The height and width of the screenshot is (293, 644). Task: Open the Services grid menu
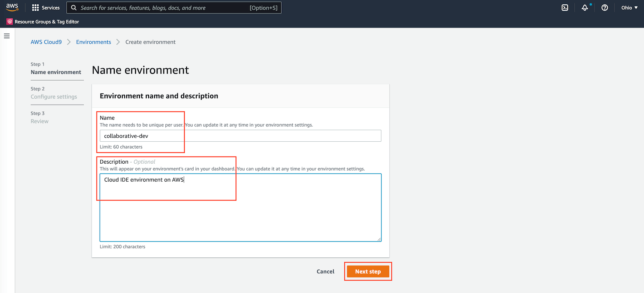coord(35,8)
